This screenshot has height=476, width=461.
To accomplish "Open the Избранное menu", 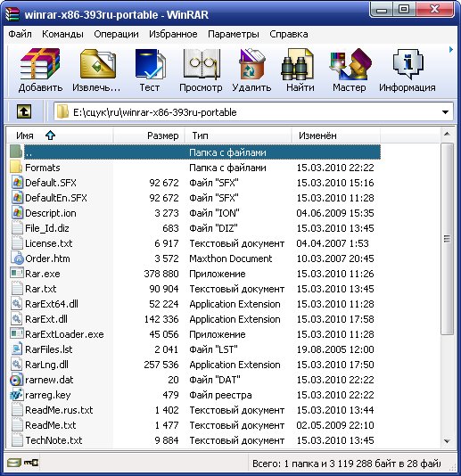I will click(x=173, y=34).
